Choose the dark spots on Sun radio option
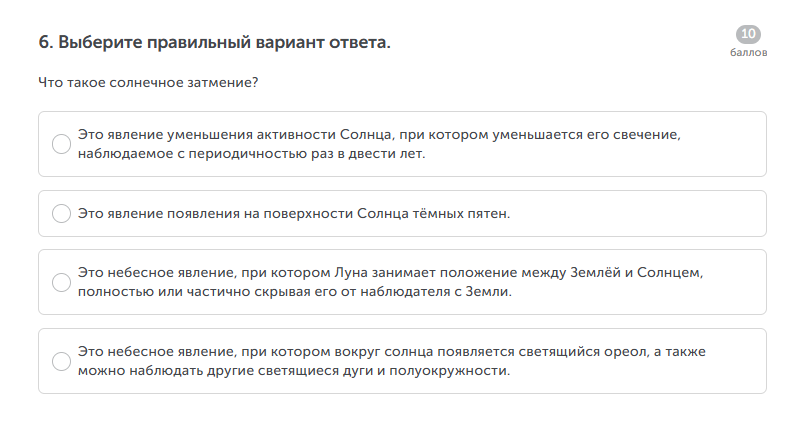This screenshot has height=423, width=808. coord(61,213)
